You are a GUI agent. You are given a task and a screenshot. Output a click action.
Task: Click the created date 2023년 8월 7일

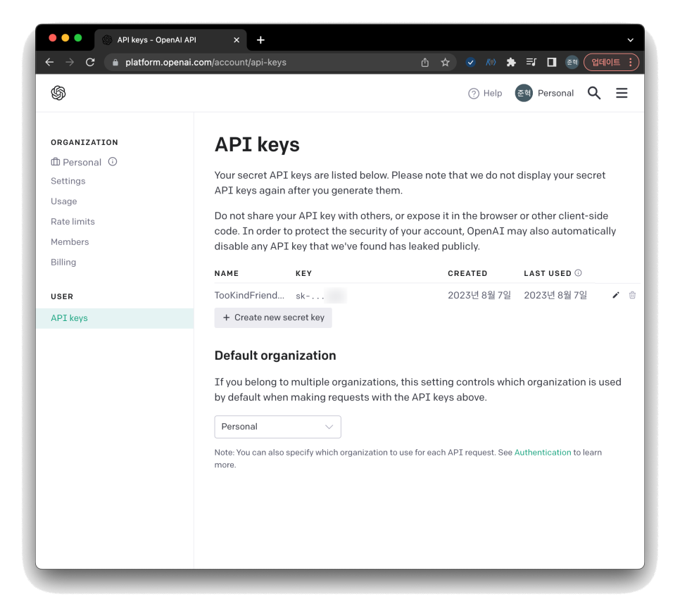pyautogui.click(x=479, y=296)
